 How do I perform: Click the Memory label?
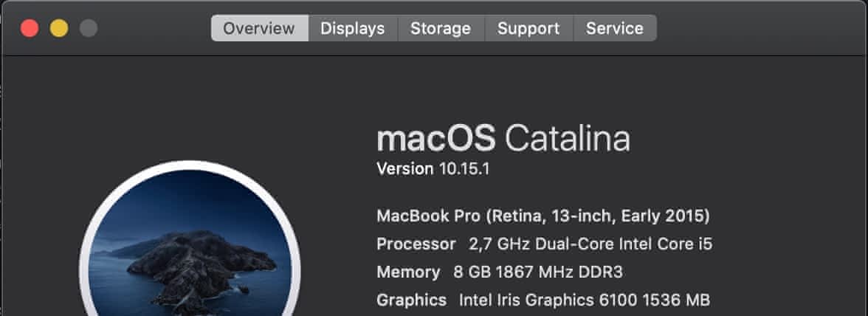[x=408, y=272]
